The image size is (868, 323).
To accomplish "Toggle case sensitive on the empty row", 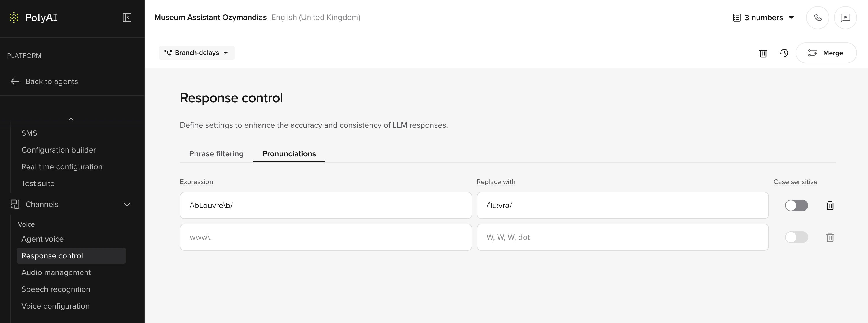I will [x=796, y=237].
